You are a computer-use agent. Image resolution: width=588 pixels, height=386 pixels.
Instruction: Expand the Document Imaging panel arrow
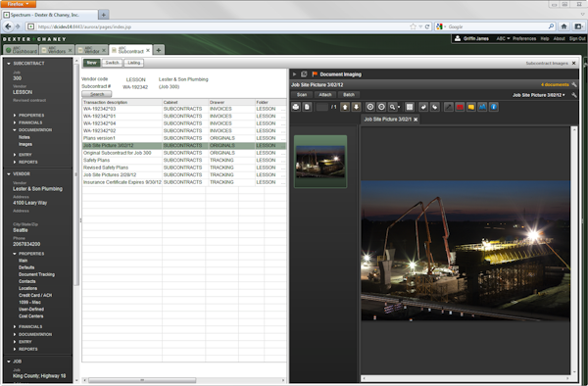point(294,74)
